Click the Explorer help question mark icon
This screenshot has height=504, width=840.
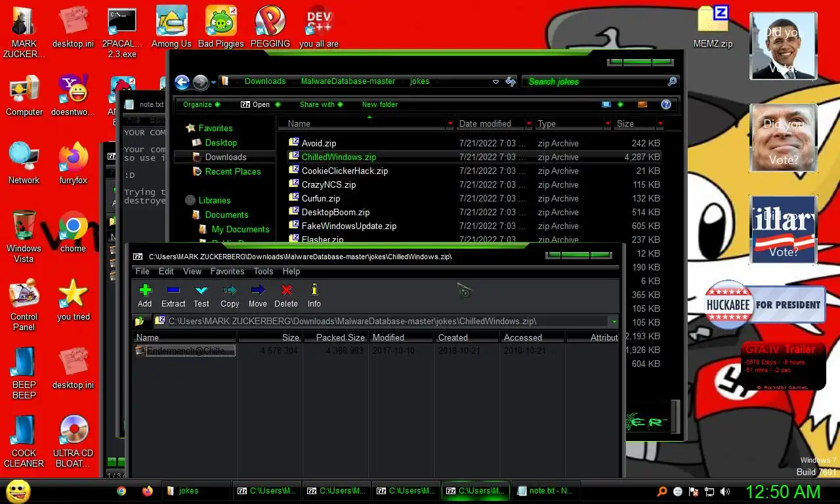(665, 104)
